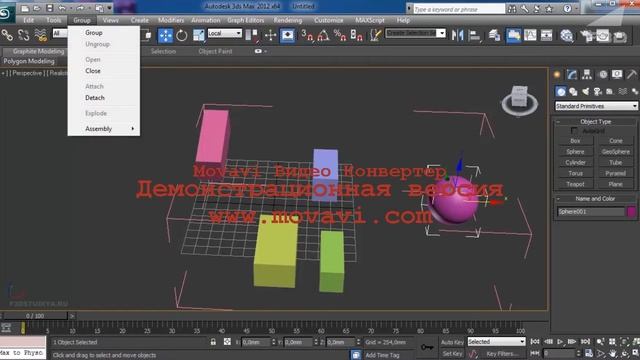The image size is (640, 360).
Task: Create a Sphere primitive
Action: pyautogui.click(x=575, y=152)
